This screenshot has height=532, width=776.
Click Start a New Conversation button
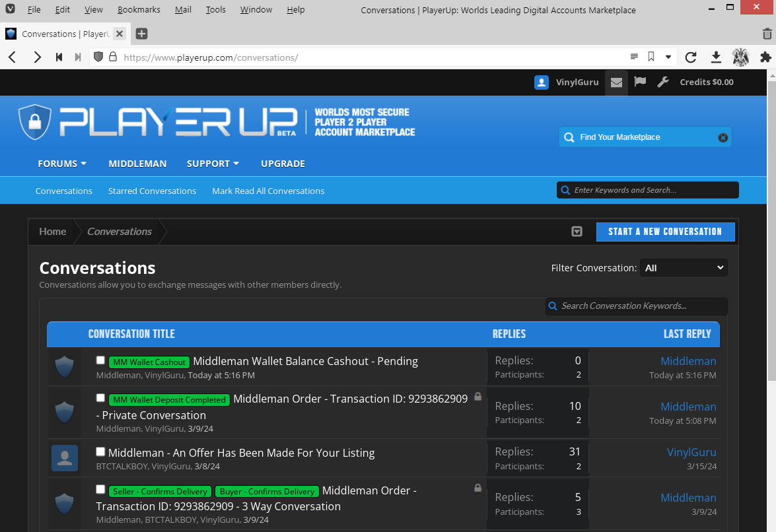point(665,232)
